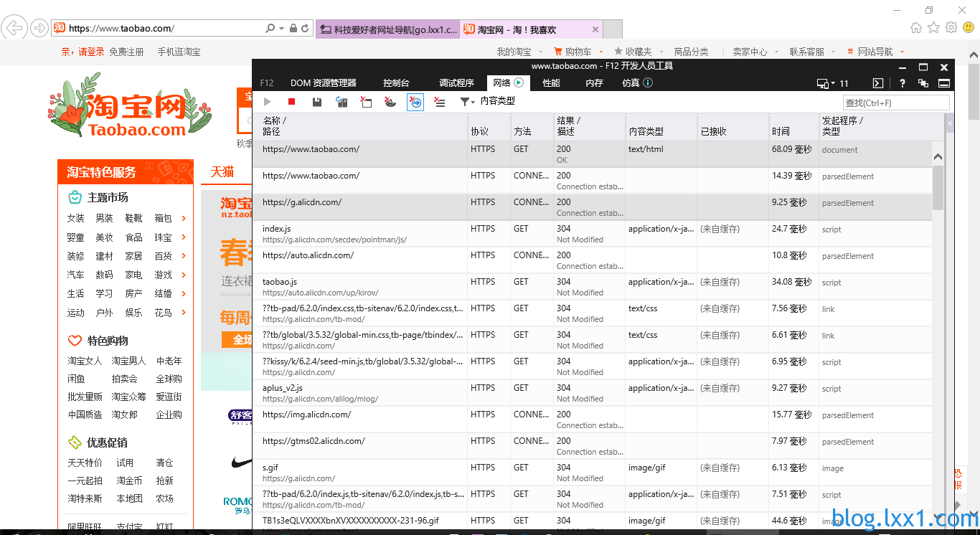Focus the 查找(Ctrl+F) search box
The width and height of the screenshot is (980, 535).
coord(896,103)
